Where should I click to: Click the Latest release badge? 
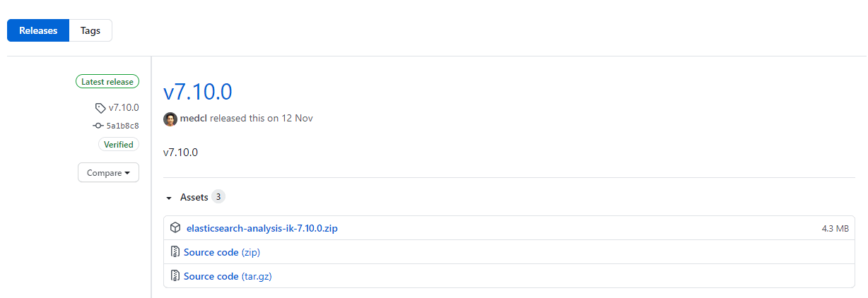[107, 82]
